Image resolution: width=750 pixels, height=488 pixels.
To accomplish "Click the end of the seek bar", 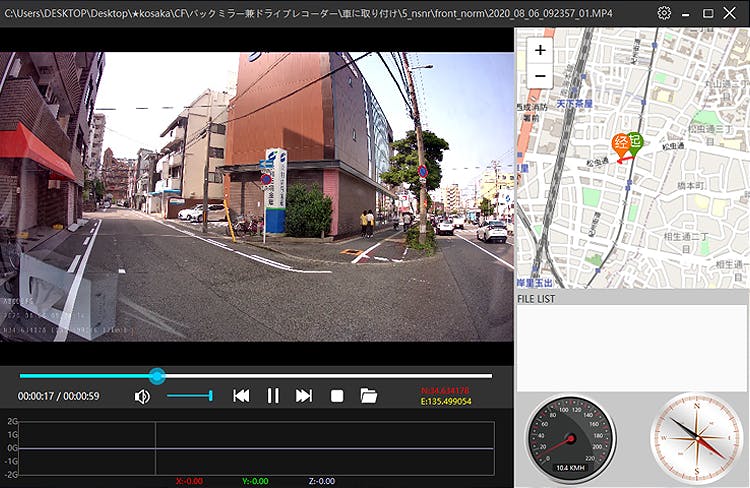I will coord(490,376).
